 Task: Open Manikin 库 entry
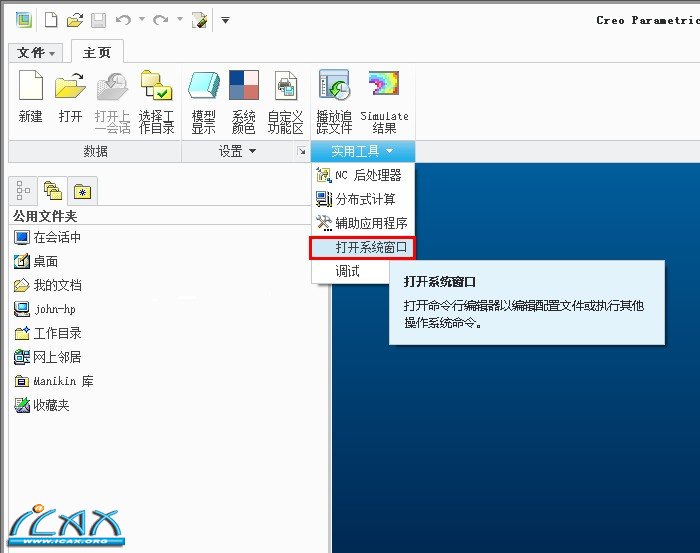pyautogui.click(x=54, y=381)
